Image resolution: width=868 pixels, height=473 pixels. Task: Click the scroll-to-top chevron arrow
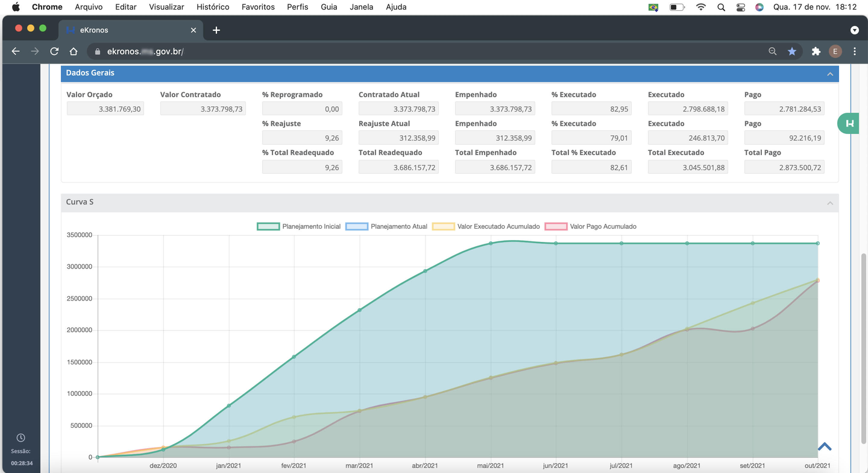pos(825,447)
